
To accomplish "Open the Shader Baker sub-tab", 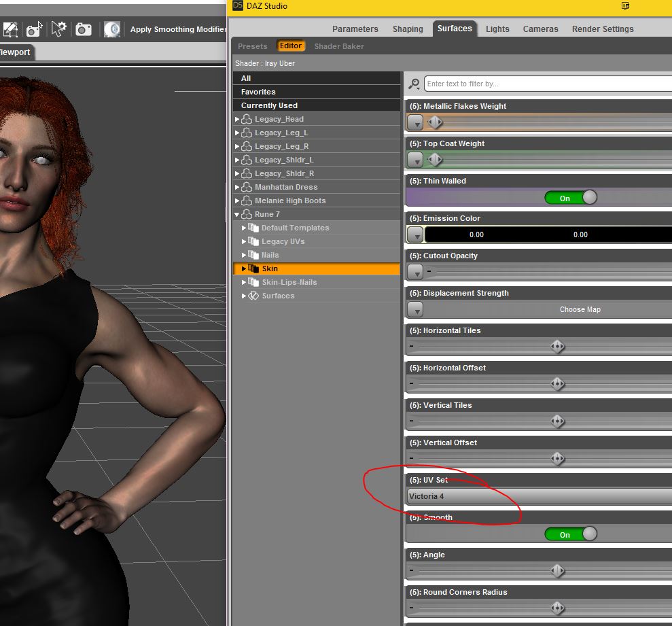I will click(339, 46).
